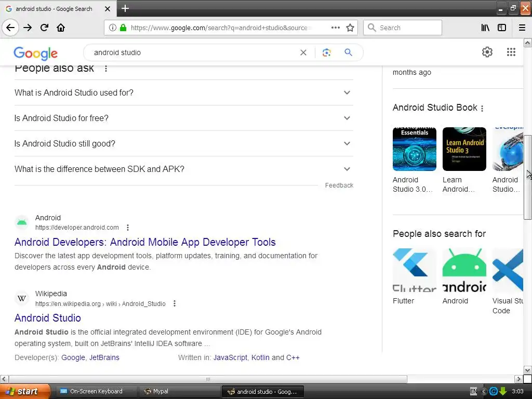Click the horizontal scrollbar thumb
Screen dimensions: 532x399
click(x=208, y=379)
